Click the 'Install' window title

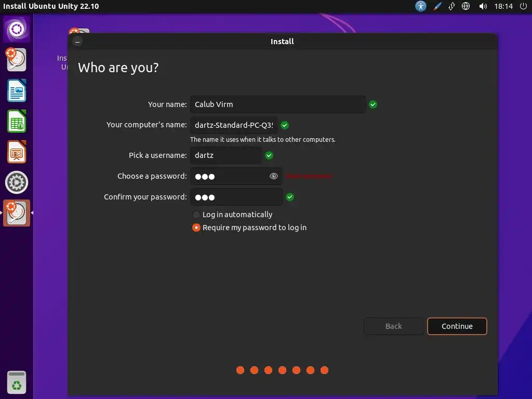tap(282, 42)
